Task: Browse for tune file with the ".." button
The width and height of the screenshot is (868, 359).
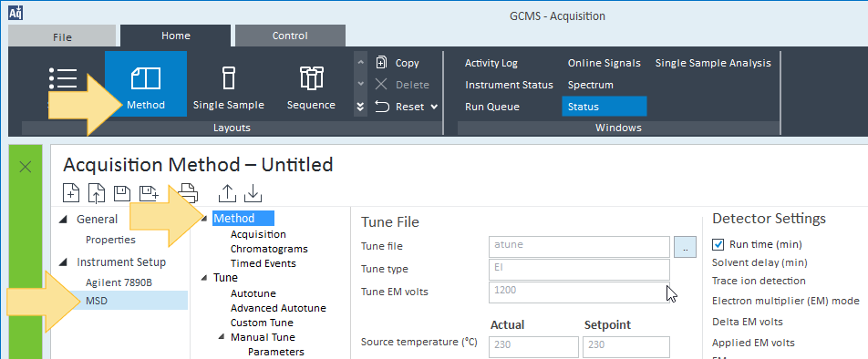Action: click(x=686, y=247)
